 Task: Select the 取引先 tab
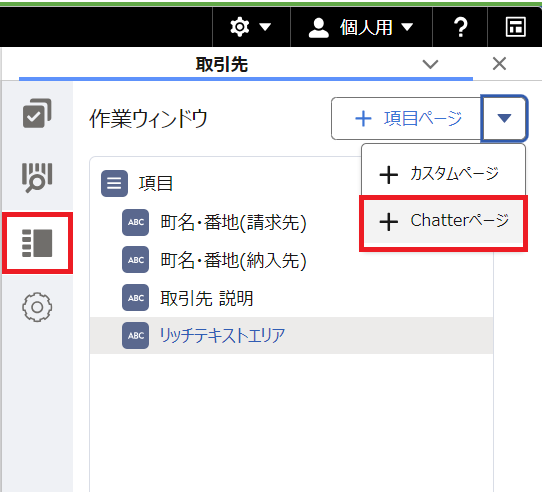[x=222, y=64]
